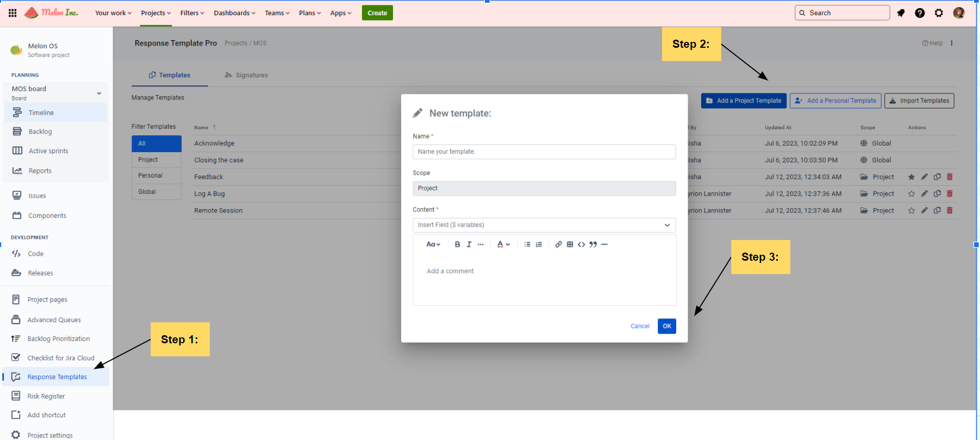Image resolution: width=980 pixels, height=440 pixels.
Task: Click the numbered list icon
Action: (x=539, y=244)
